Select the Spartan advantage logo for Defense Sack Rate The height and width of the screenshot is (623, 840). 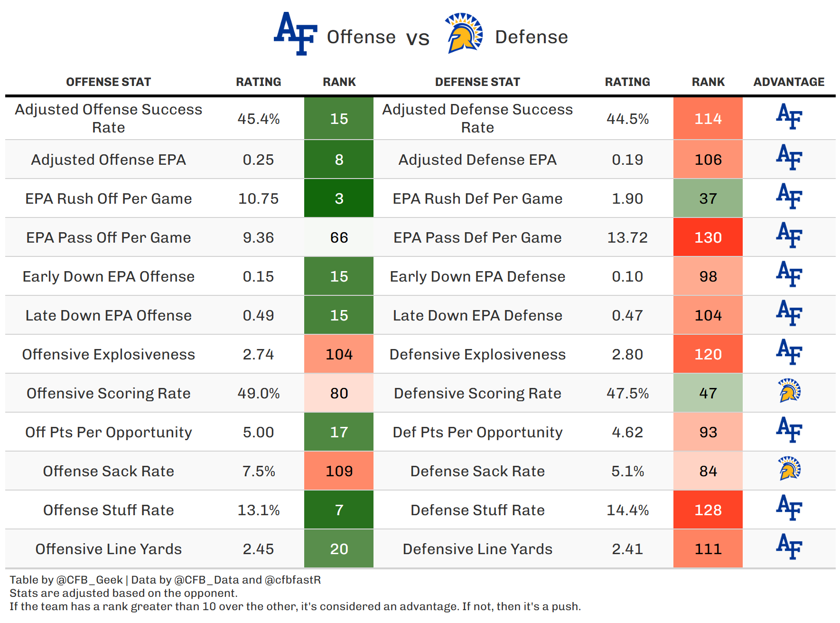789,469
